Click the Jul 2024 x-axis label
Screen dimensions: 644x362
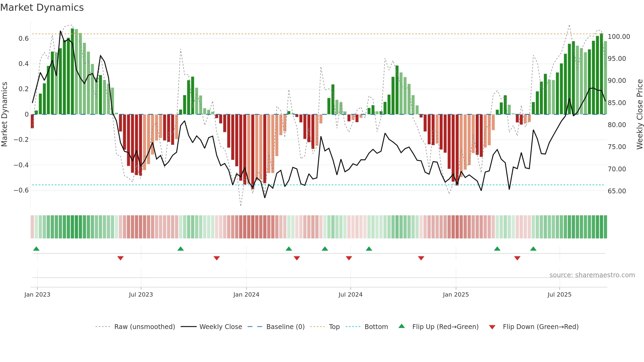350,294
